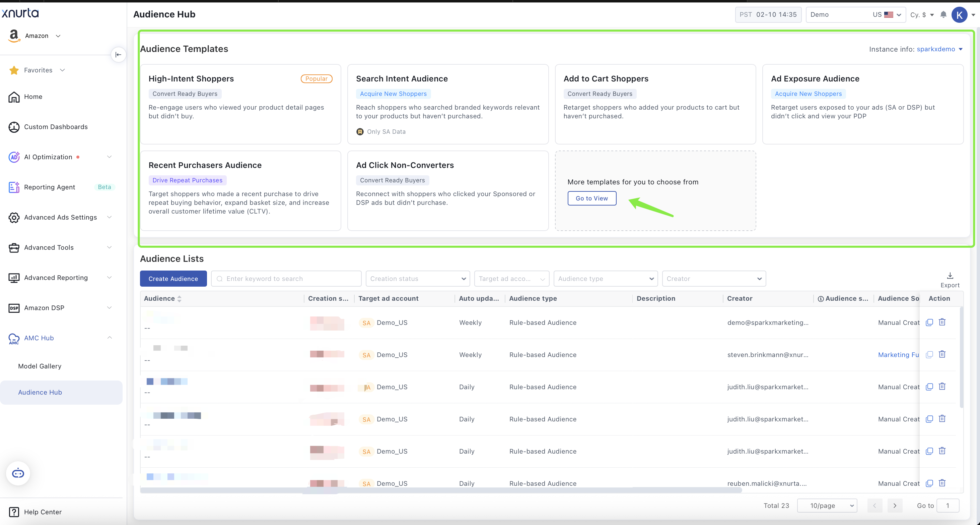Click the Help Center question mark icon

pos(14,512)
